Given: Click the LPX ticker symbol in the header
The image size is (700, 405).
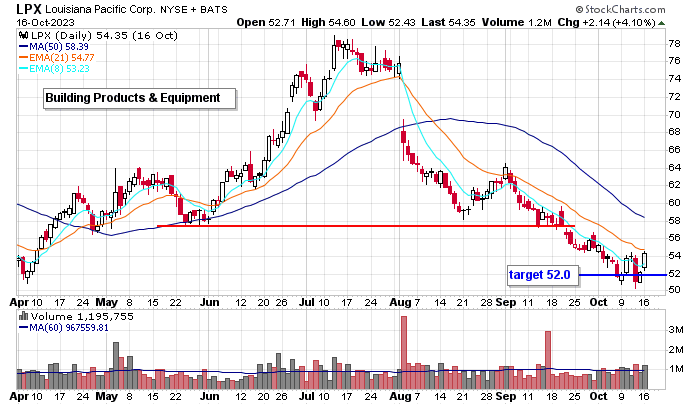Looking at the screenshot, I should (30, 8).
